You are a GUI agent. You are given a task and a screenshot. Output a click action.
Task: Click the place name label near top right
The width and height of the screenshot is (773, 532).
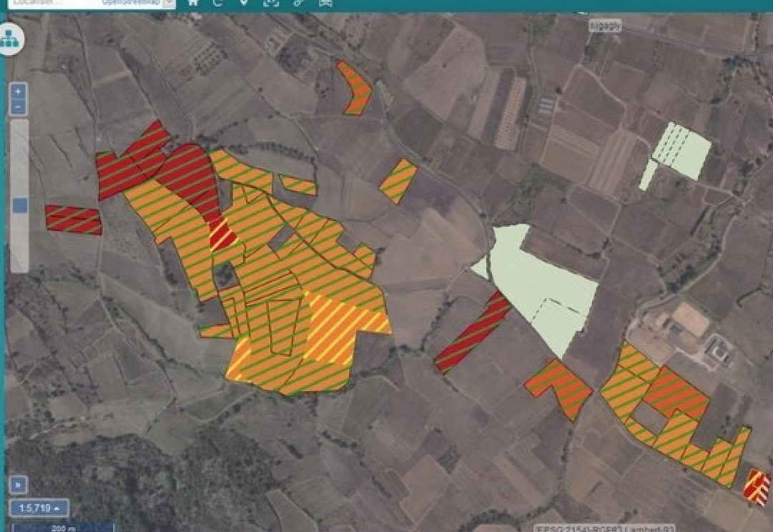tap(605, 26)
